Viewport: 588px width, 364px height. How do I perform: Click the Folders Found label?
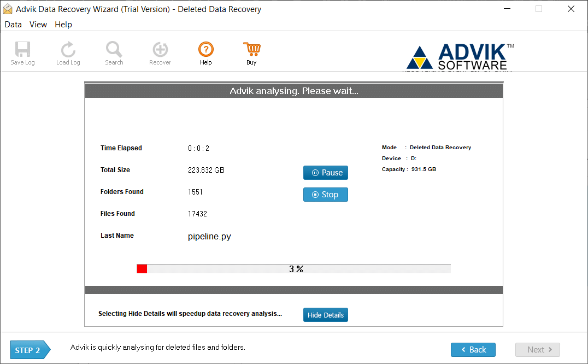[122, 192]
